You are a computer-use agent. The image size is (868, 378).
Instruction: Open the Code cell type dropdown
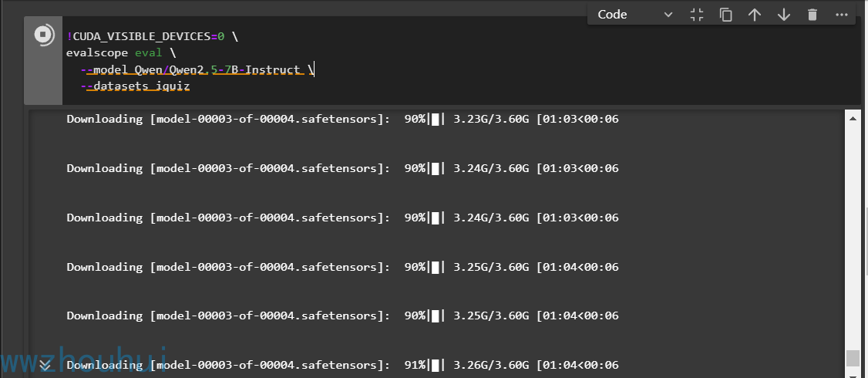click(x=635, y=15)
